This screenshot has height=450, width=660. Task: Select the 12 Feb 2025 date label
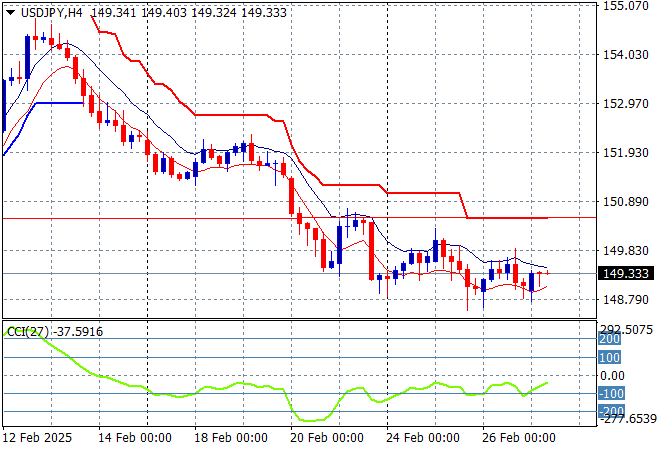(37, 438)
